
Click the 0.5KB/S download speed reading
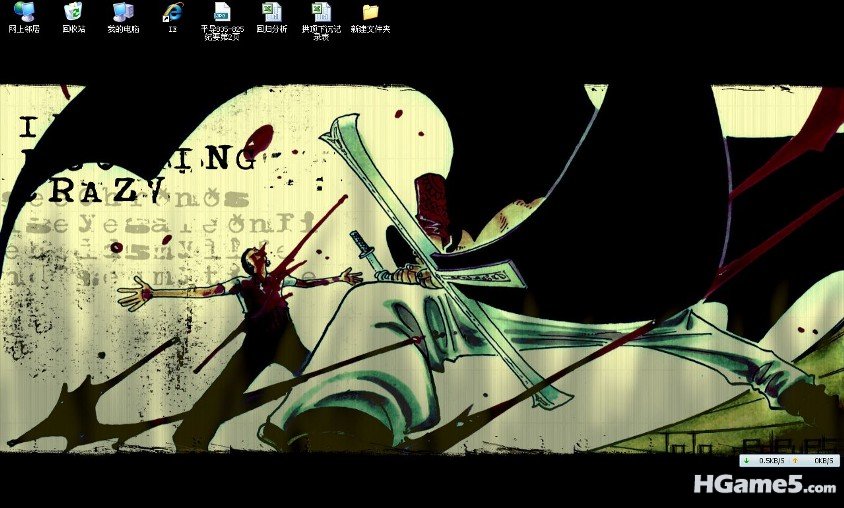pos(770,460)
